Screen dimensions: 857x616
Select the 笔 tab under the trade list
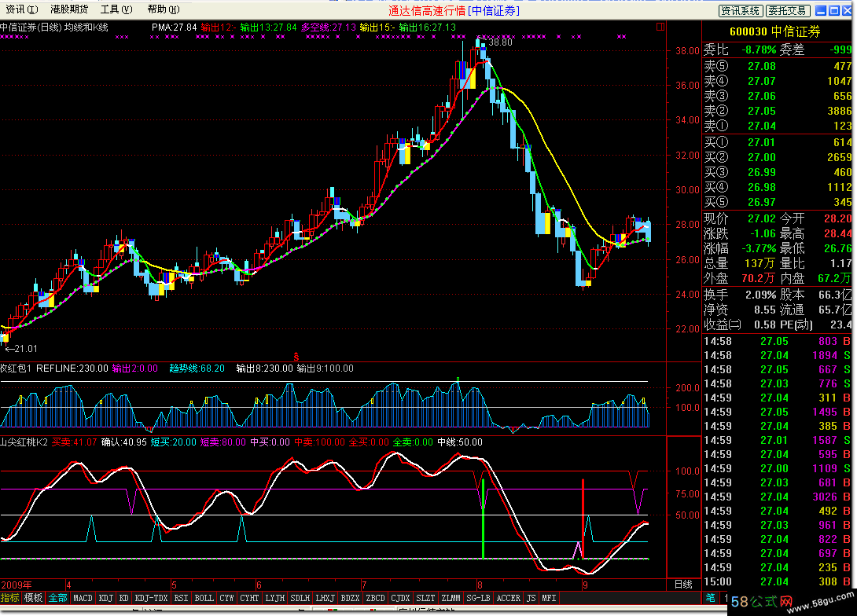pos(711,597)
